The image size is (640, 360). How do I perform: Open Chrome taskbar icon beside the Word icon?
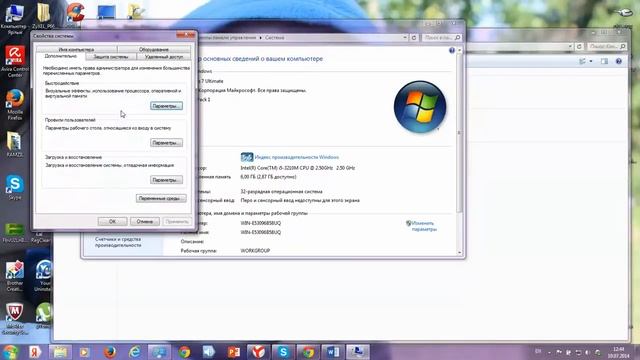(x=308, y=352)
